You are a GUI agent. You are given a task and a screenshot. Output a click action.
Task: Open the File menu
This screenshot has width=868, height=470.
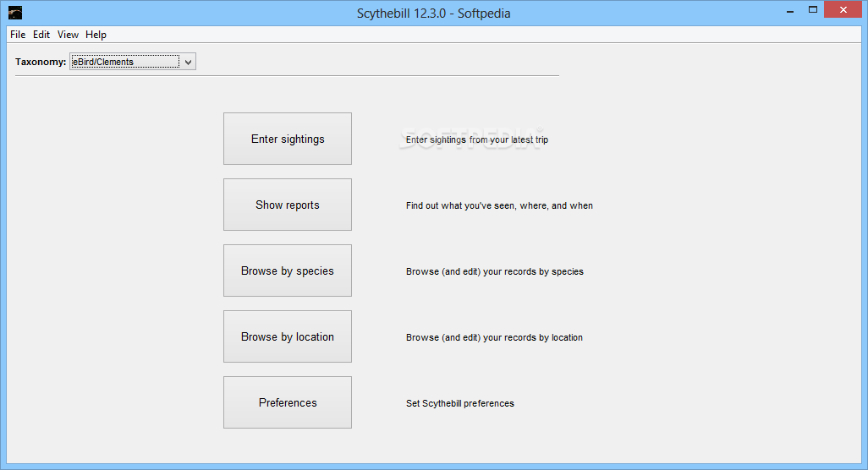point(18,35)
